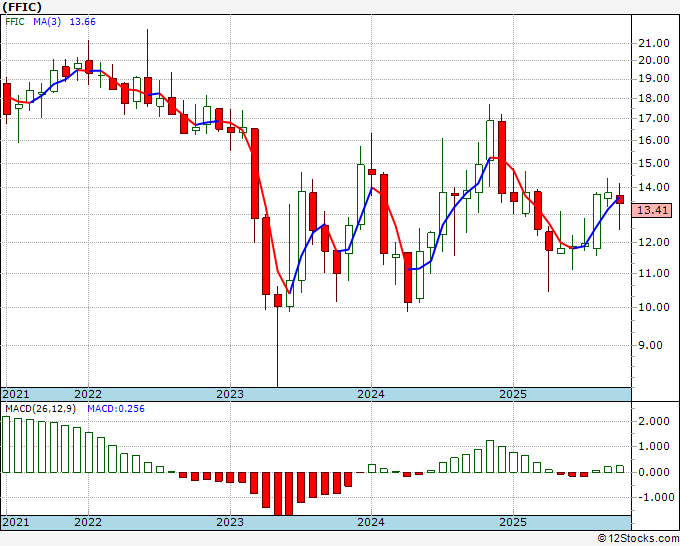Click the 21.00 price axis label

pyautogui.click(x=654, y=43)
